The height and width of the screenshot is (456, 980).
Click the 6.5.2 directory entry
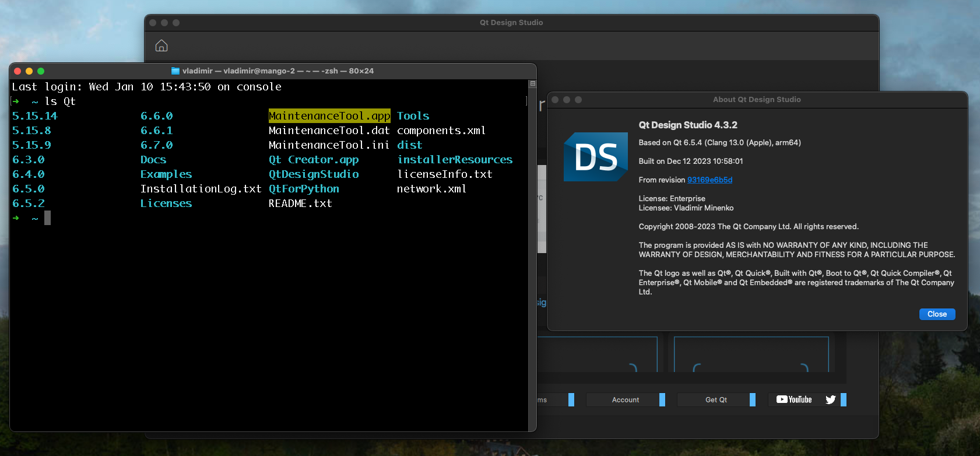click(x=29, y=204)
